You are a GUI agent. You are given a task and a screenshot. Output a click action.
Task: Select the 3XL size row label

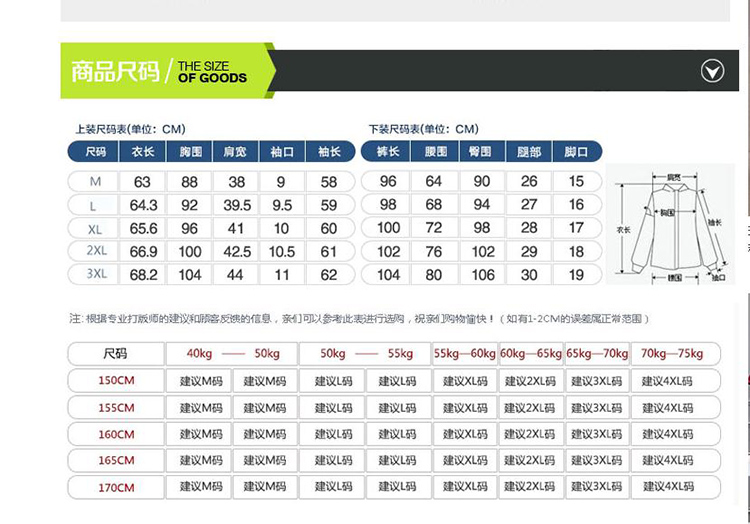point(96,275)
